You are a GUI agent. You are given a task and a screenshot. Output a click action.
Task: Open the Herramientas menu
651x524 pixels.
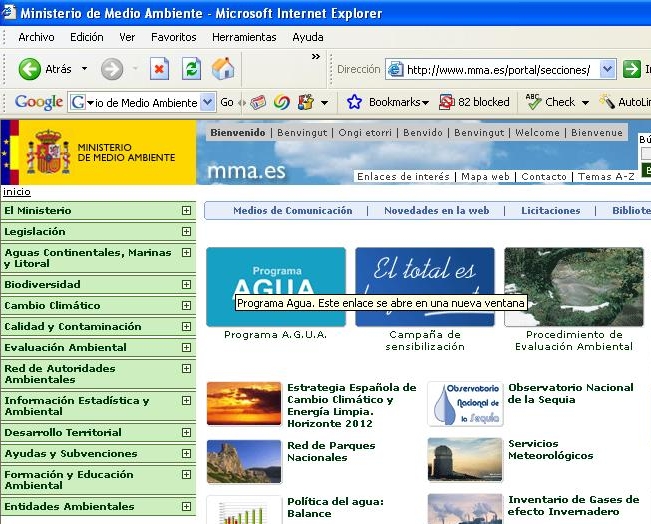[244, 37]
